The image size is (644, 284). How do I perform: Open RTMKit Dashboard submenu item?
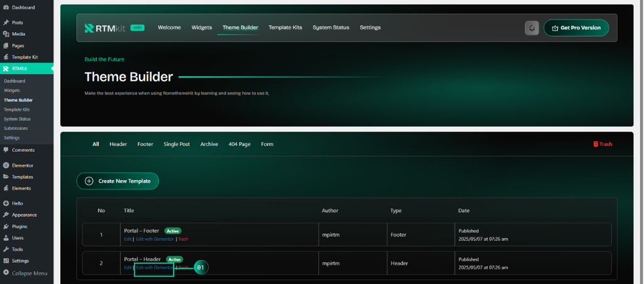tap(14, 81)
